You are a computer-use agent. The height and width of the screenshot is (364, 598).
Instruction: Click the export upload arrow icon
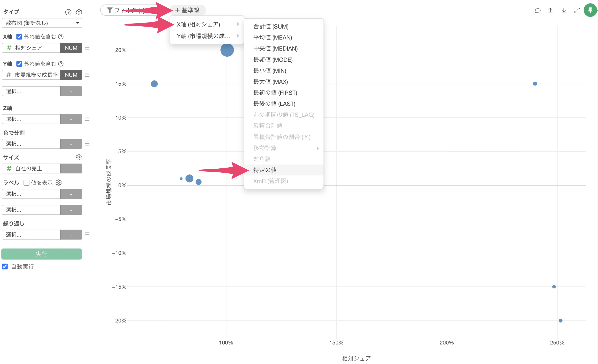point(550,10)
